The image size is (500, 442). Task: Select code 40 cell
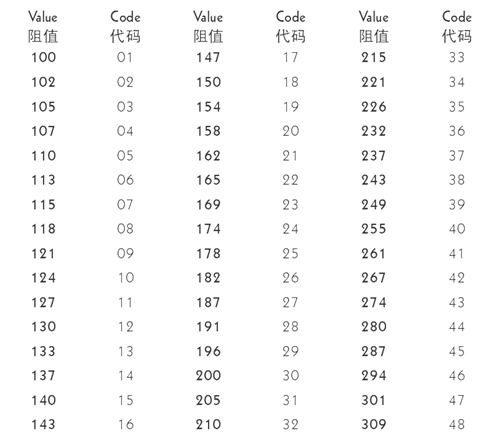[457, 229]
